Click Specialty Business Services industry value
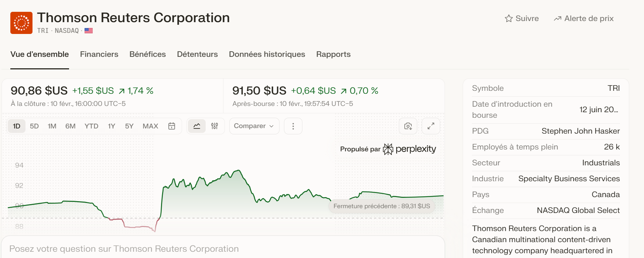The height and width of the screenshot is (258, 644). [x=569, y=179]
